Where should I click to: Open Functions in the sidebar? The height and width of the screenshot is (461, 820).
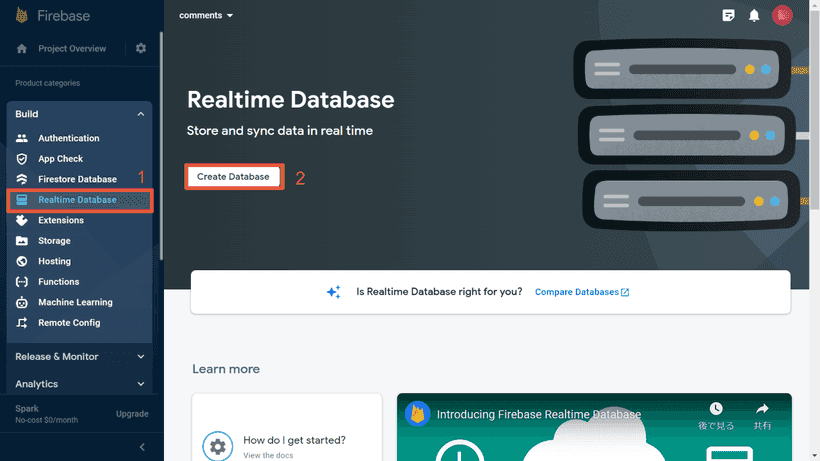(x=59, y=282)
